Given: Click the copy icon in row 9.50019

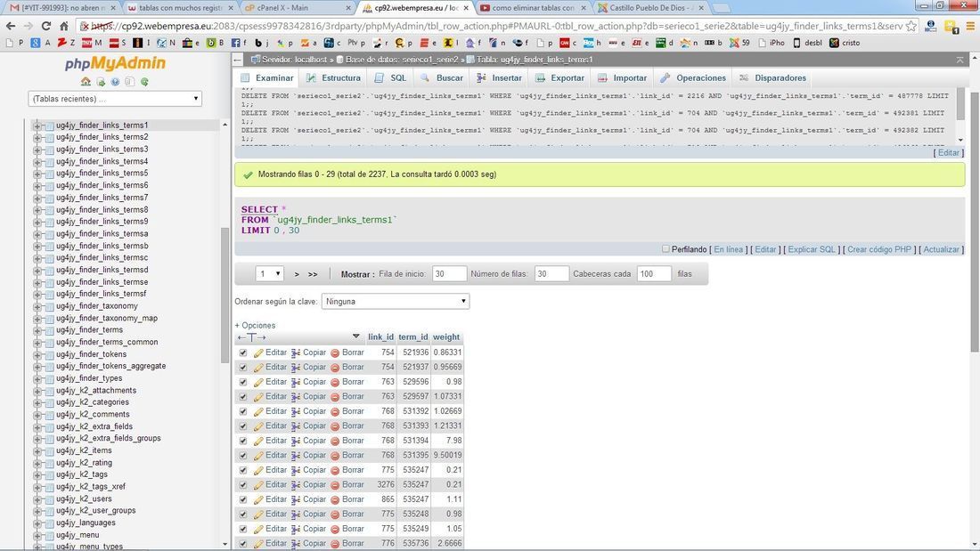Looking at the screenshot, I should click(x=296, y=456).
